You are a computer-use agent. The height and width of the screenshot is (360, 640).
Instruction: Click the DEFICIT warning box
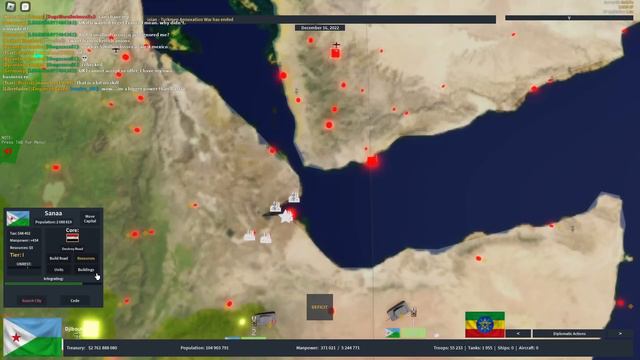(320, 307)
